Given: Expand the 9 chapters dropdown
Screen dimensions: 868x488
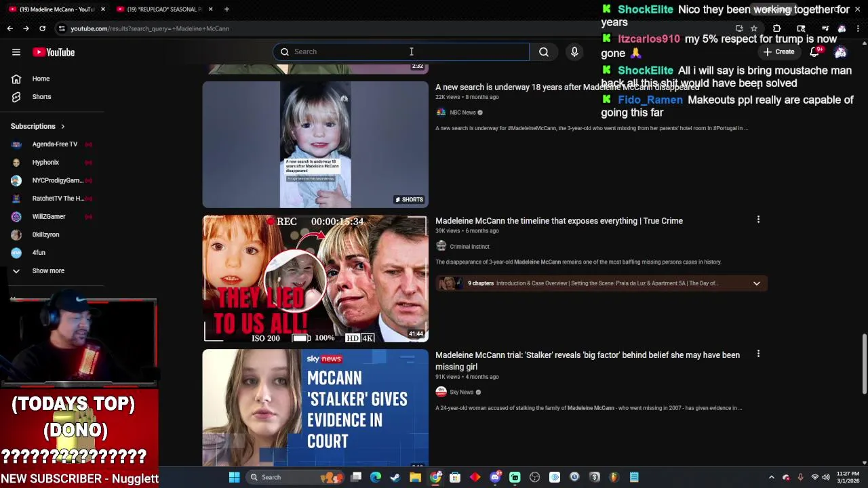Looking at the screenshot, I should 756,283.
